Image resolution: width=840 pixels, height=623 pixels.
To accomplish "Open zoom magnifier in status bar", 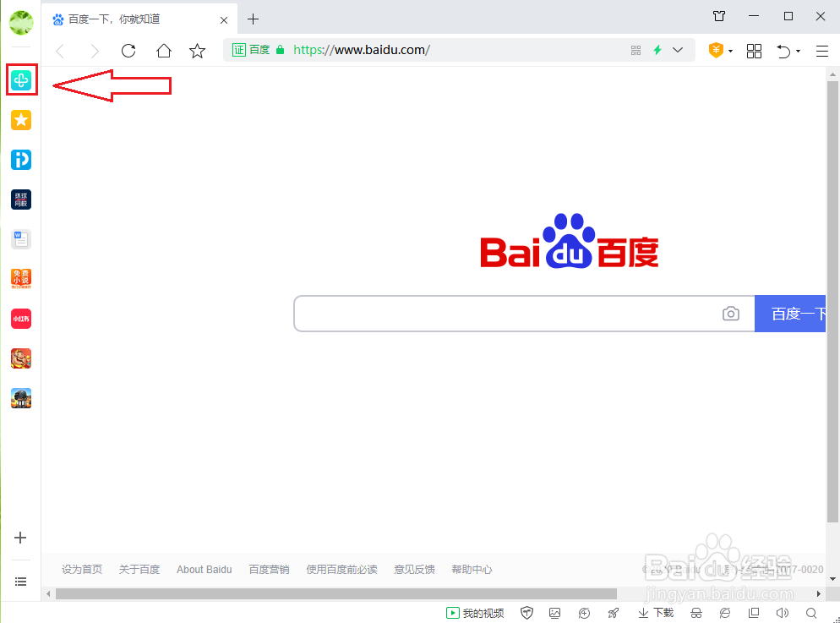I will click(x=811, y=613).
